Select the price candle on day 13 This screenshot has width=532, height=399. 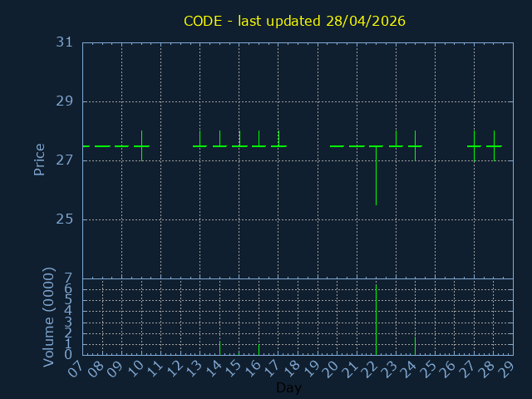pos(199,145)
